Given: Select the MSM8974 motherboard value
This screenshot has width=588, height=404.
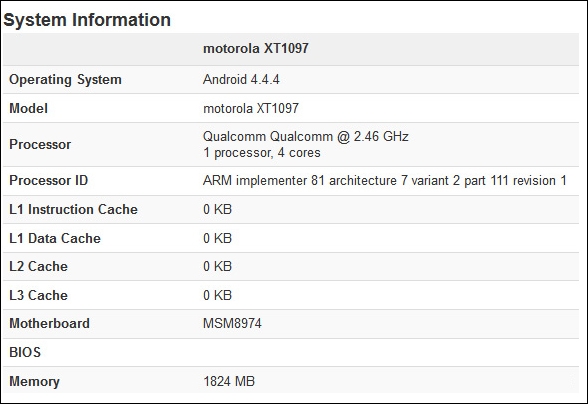Looking at the screenshot, I should point(232,323).
